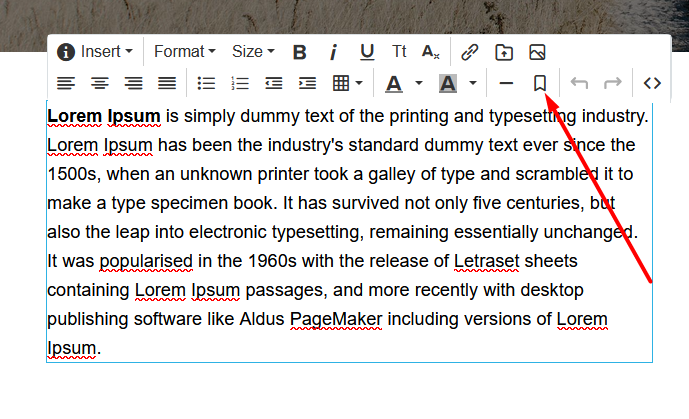Click the text "1960s" in the paragraph
This screenshot has width=689, height=419.
point(272,261)
